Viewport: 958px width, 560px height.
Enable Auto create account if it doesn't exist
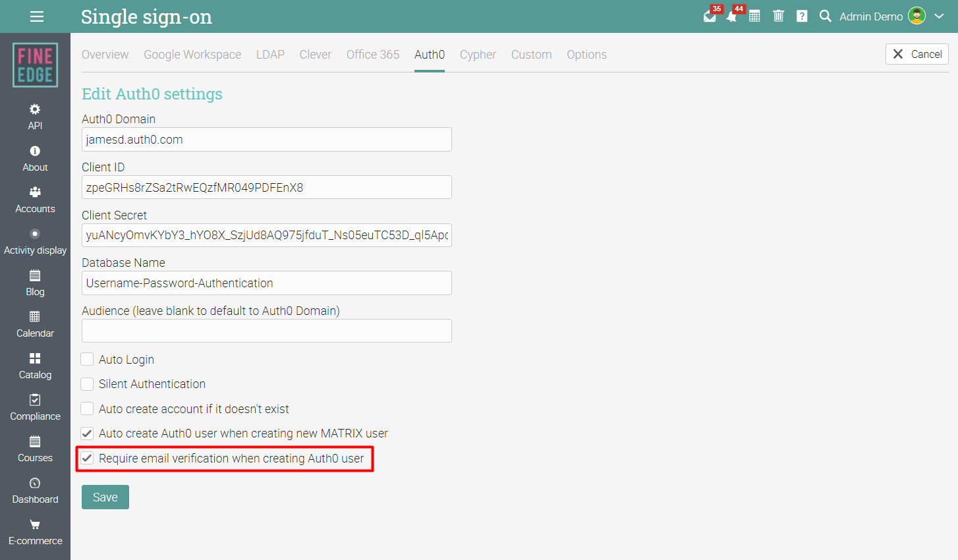(87, 408)
